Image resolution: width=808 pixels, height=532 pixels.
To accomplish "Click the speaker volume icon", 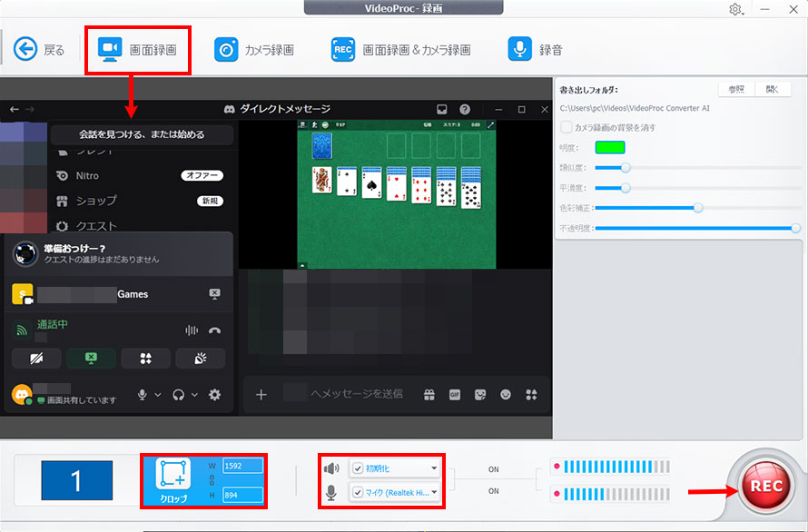I will (x=331, y=468).
